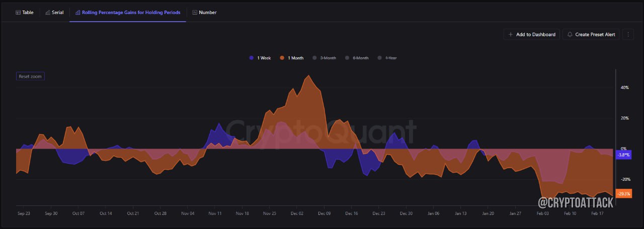The image size is (644, 229).
Task: Switch to the Table tab
Action: [25, 12]
